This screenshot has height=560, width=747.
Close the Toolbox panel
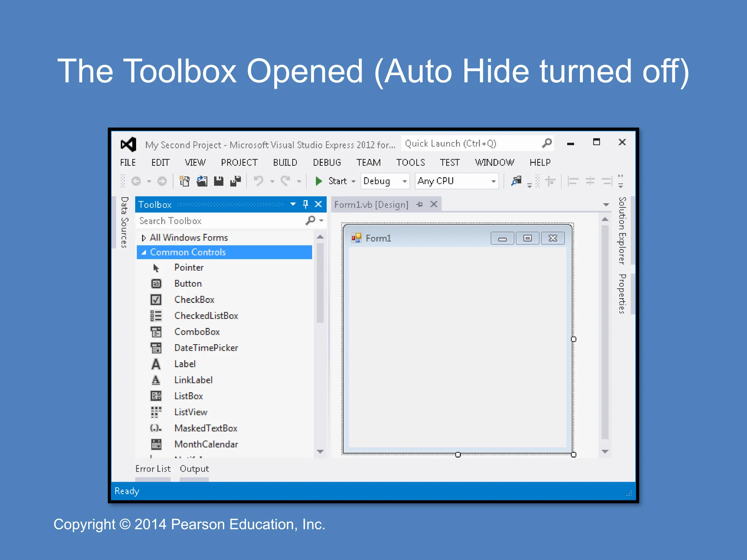318,204
